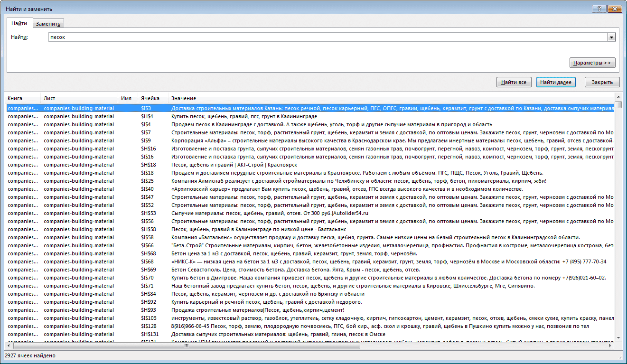The width and height of the screenshot is (627, 364).
Task: Click the Имя column header
Action: (128, 98)
